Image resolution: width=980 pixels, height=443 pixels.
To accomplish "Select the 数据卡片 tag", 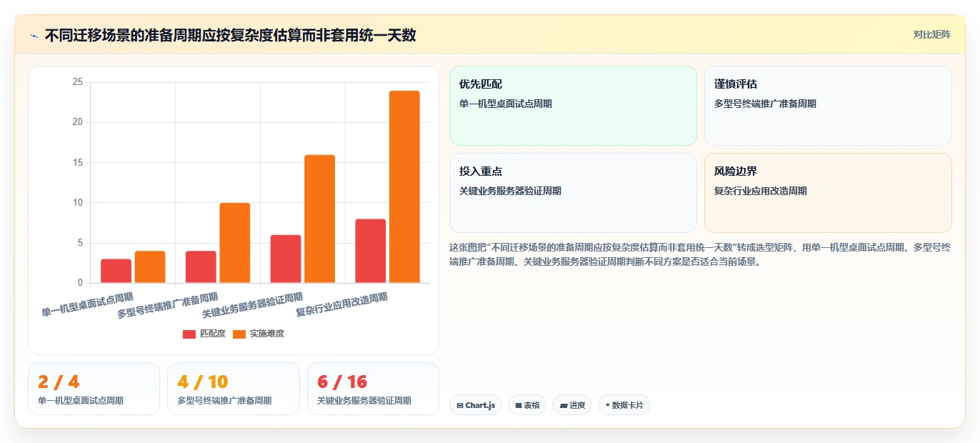I will click(624, 405).
